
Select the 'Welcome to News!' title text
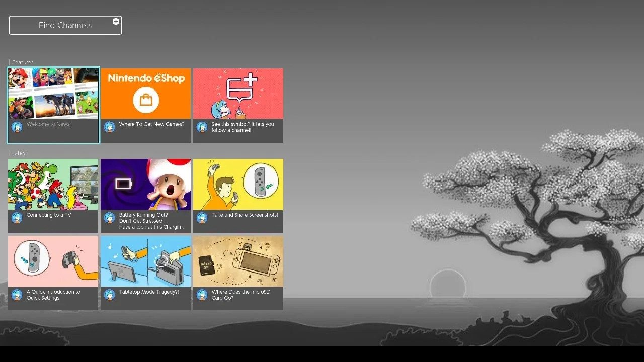tap(49, 124)
